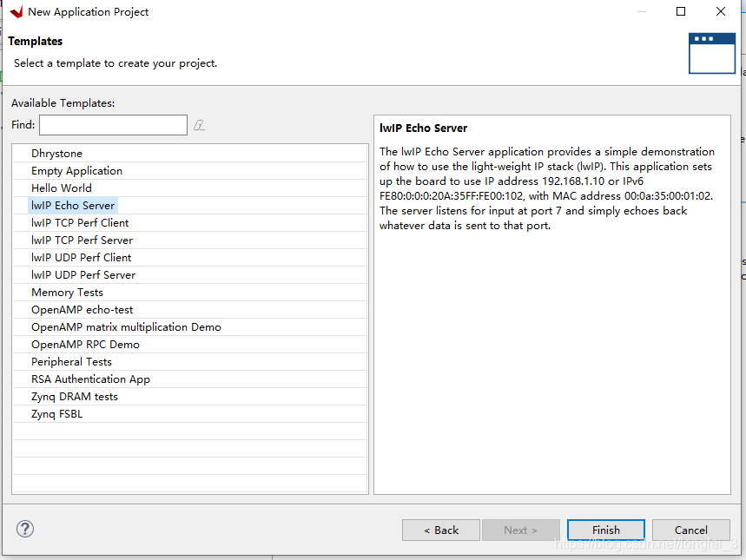Image resolution: width=746 pixels, height=560 pixels.
Task: Click the lwIP Echo Server description heading
Action: [x=424, y=128]
